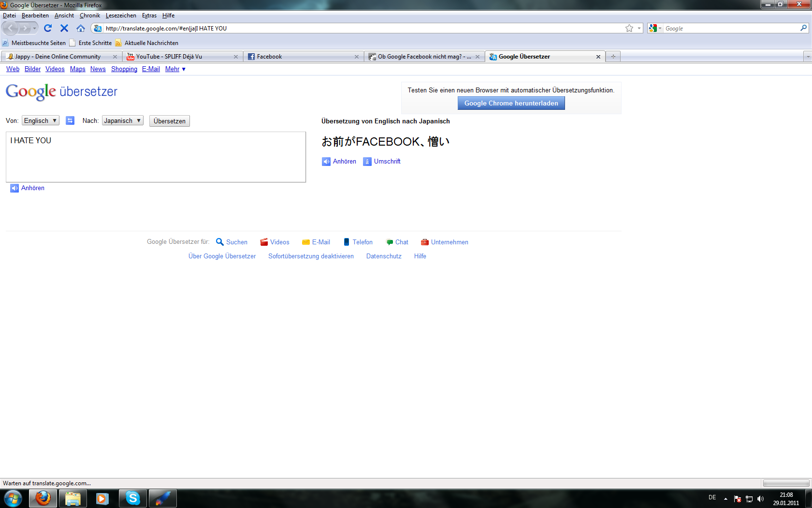Screen dimensions: 812x508
Task: Open Skype from the taskbar
Action: click(132, 498)
